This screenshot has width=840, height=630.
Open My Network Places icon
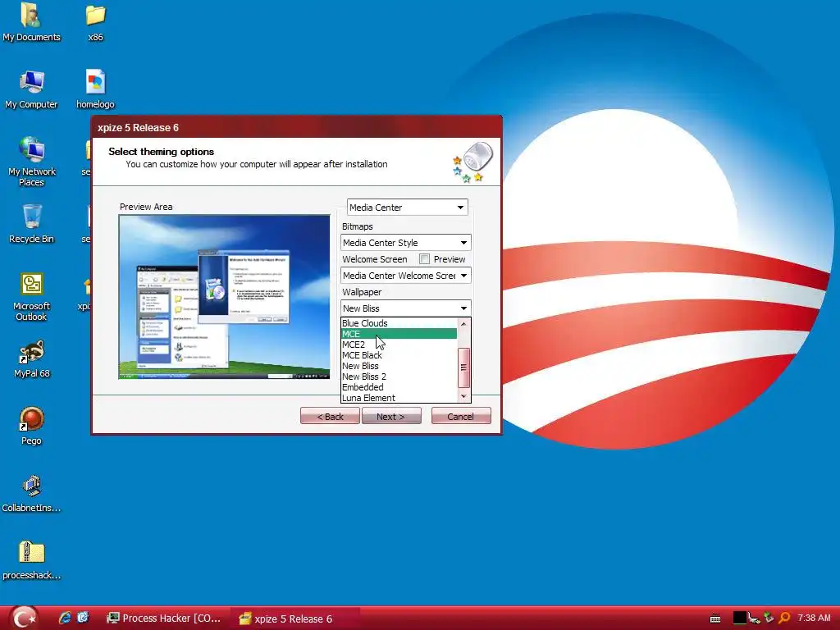31,162
